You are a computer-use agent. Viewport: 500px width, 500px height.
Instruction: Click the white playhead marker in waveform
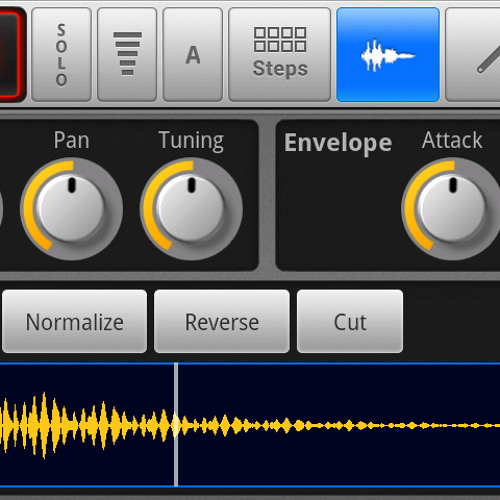point(176,425)
